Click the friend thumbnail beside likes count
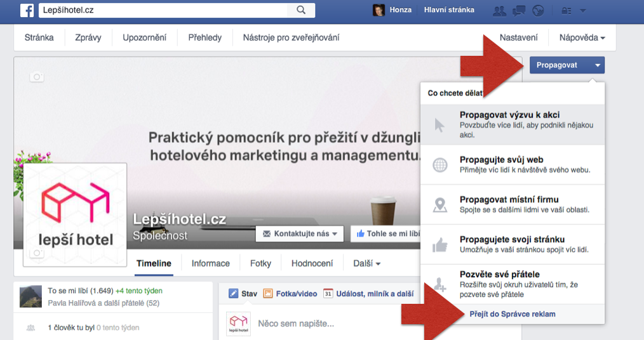The height and width of the screenshot is (340, 644). tap(31, 296)
